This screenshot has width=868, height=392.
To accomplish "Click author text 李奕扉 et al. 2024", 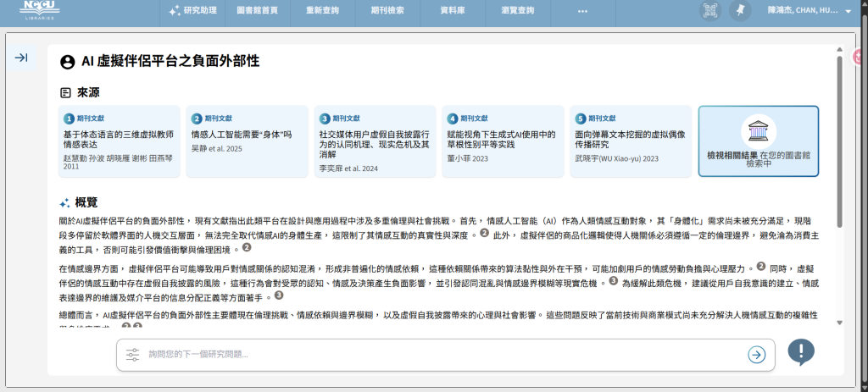I will 348,168.
